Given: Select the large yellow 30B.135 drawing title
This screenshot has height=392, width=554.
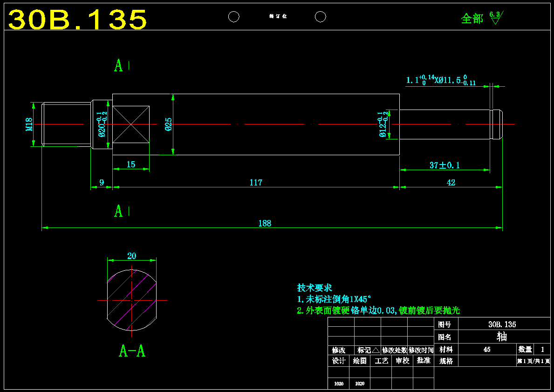Looking at the screenshot, I should [x=77, y=20].
